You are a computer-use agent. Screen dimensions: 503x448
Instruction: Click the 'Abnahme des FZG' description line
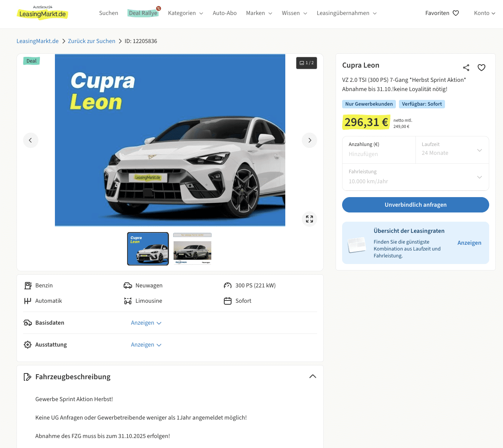coord(103,436)
